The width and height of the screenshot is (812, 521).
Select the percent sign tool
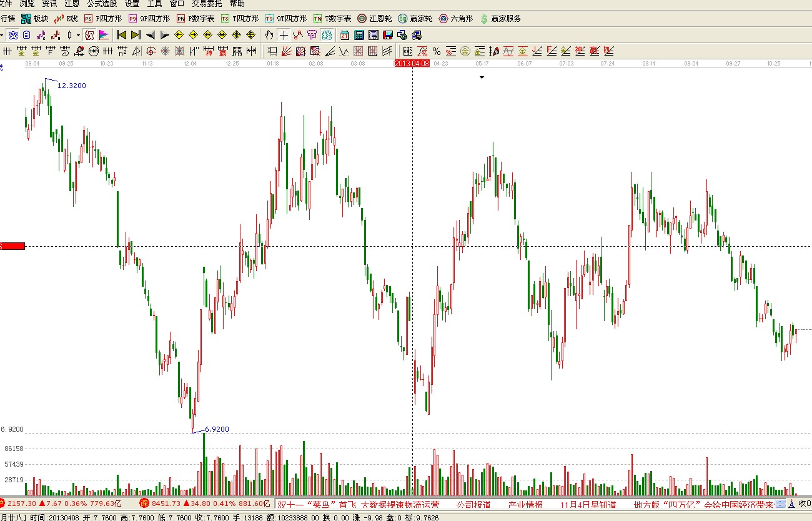[x=436, y=51]
